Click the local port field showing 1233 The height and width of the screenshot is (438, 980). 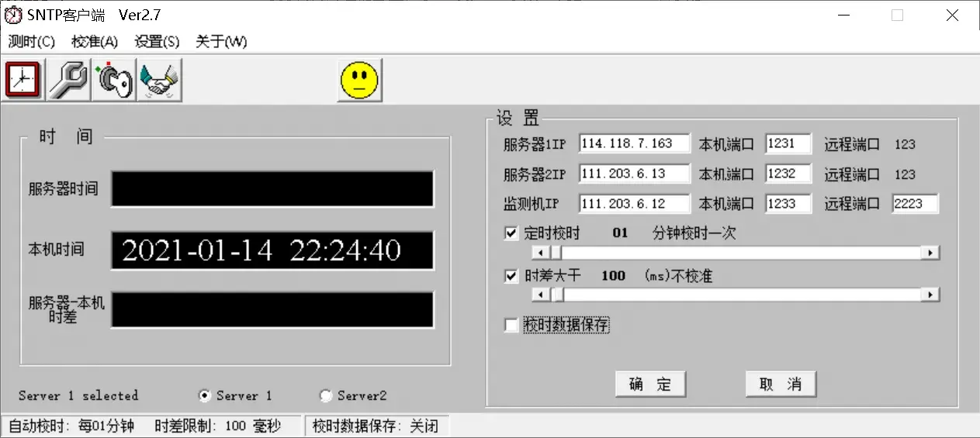tap(788, 204)
